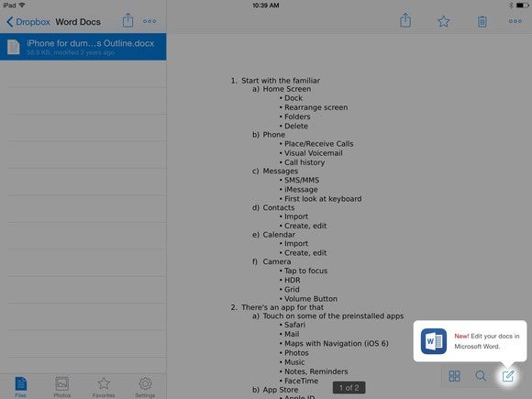Tap the Microsoft Word app icon in tooltip

(x=434, y=341)
